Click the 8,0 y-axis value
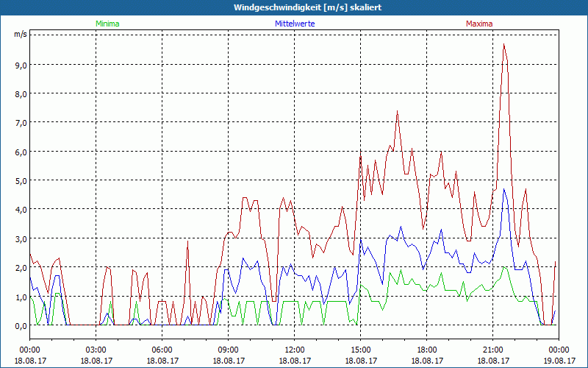The image size is (588, 368). (x=21, y=94)
